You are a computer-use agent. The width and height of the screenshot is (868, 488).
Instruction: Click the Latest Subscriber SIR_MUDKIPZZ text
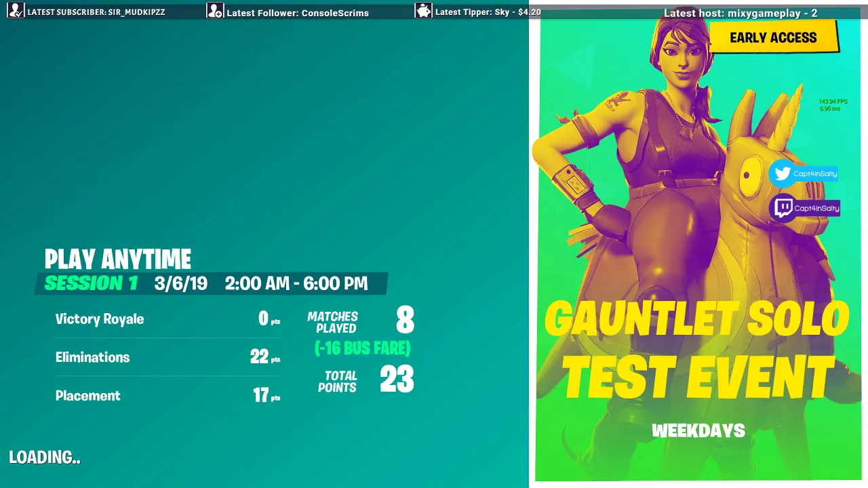pos(96,12)
